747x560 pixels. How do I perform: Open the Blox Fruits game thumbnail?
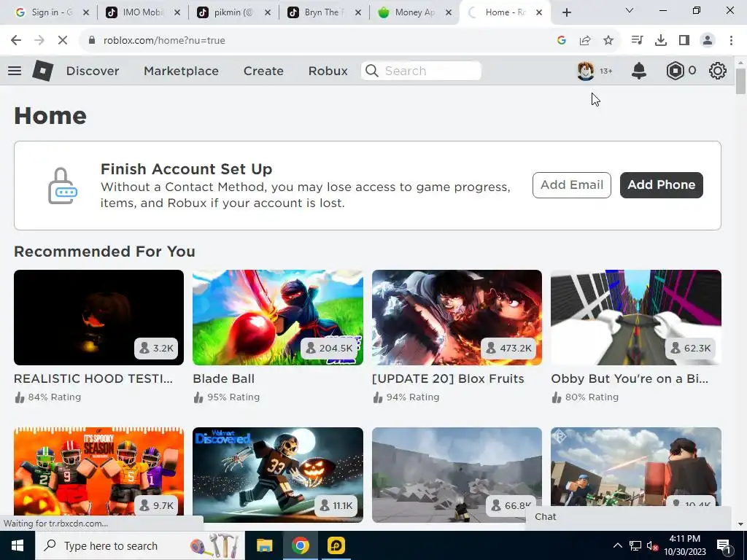[457, 318]
